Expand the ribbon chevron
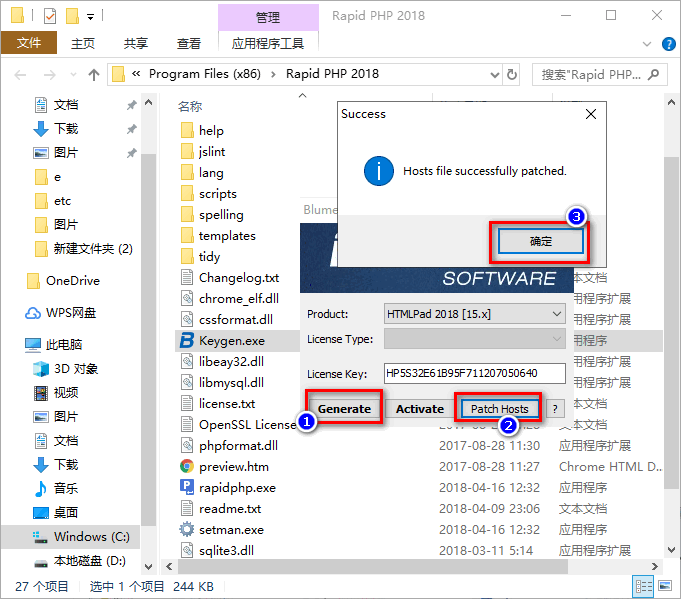Image resolution: width=681 pixels, height=599 pixels. [x=647, y=44]
